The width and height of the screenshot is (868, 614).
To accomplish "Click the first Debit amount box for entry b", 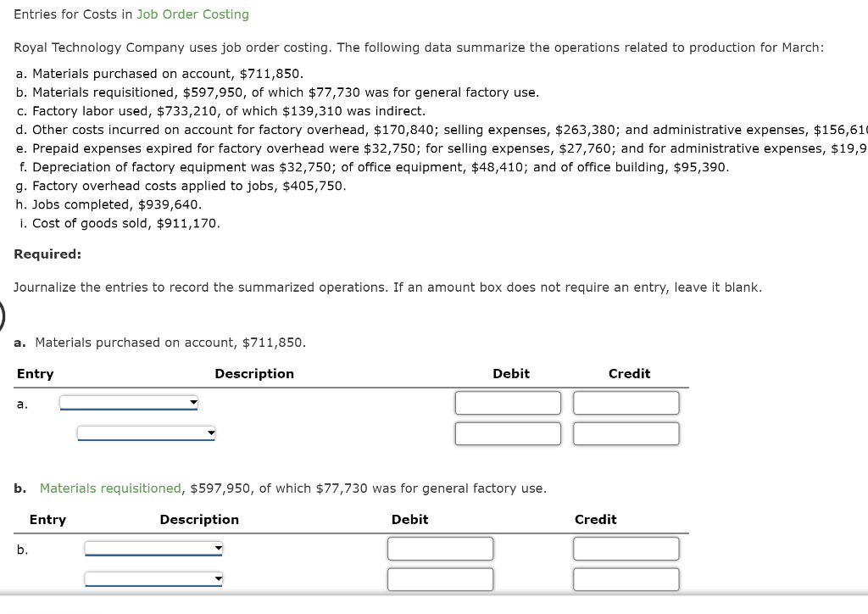I will pos(440,548).
